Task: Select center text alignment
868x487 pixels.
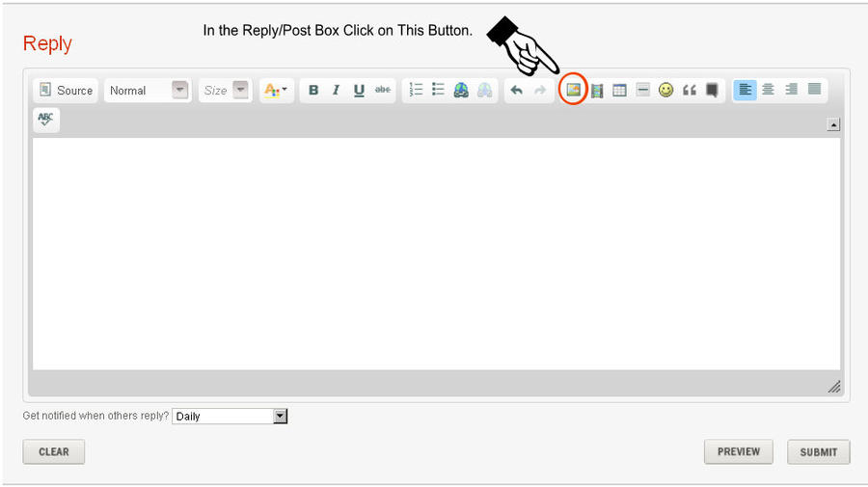Action: (768, 90)
